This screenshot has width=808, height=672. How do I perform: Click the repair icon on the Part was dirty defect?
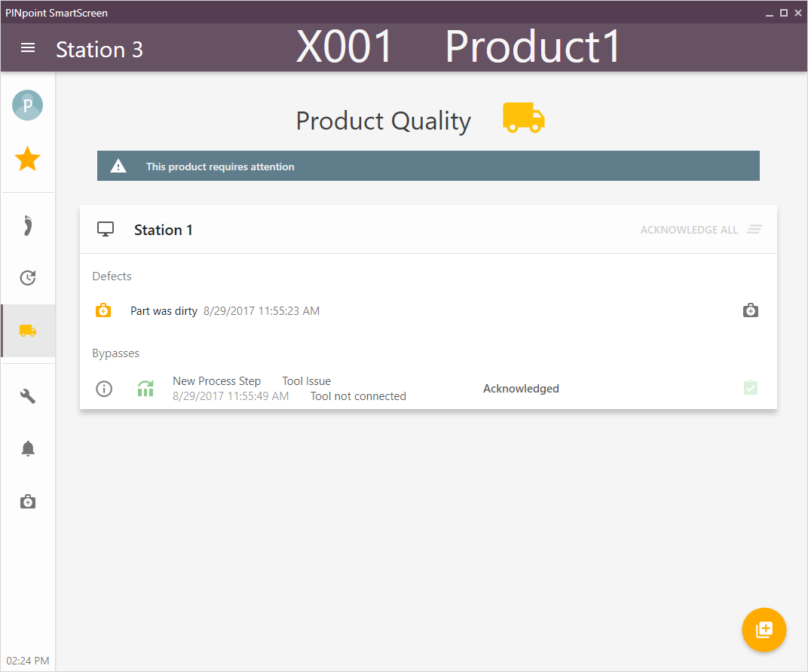tap(750, 310)
